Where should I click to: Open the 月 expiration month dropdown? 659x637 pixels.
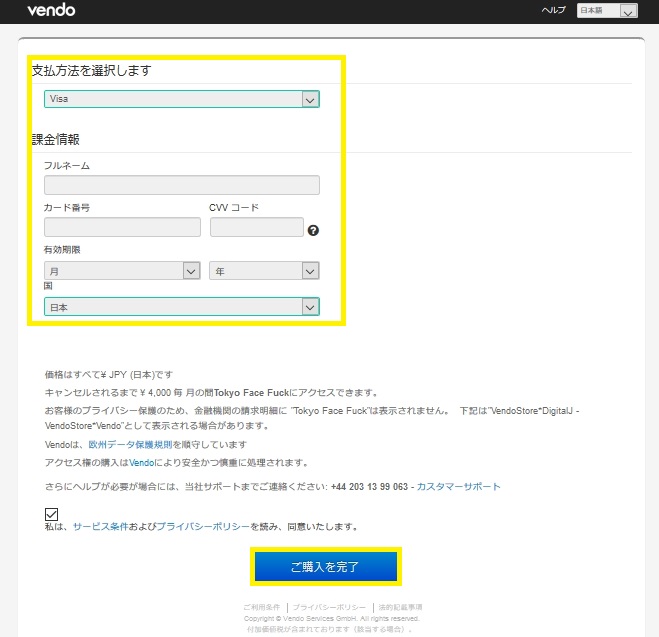point(122,271)
